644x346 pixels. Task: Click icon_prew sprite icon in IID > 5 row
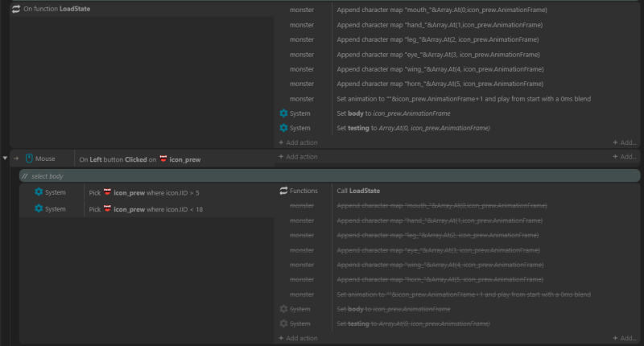pos(107,192)
